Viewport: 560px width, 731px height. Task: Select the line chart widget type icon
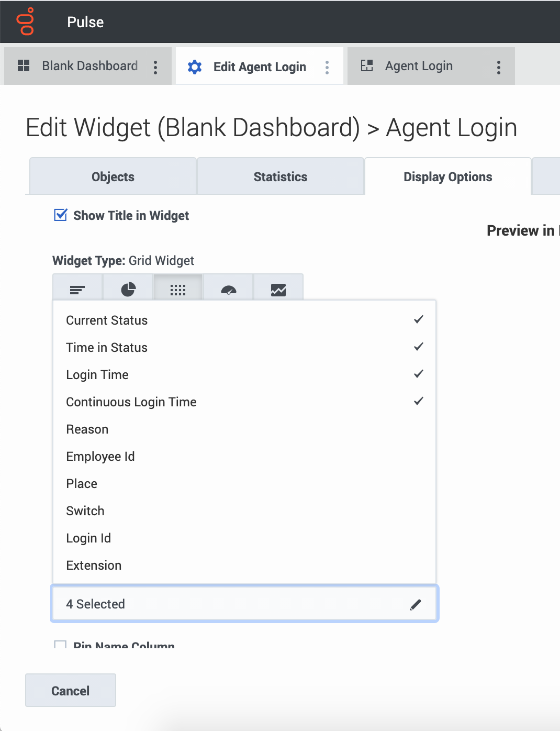pos(278,289)
